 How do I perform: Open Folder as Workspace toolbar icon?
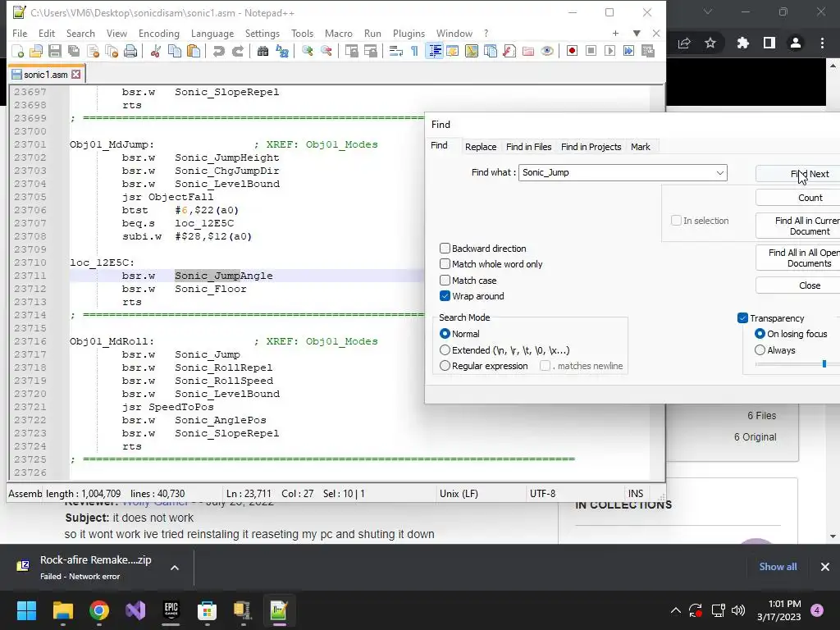(528, 52)
